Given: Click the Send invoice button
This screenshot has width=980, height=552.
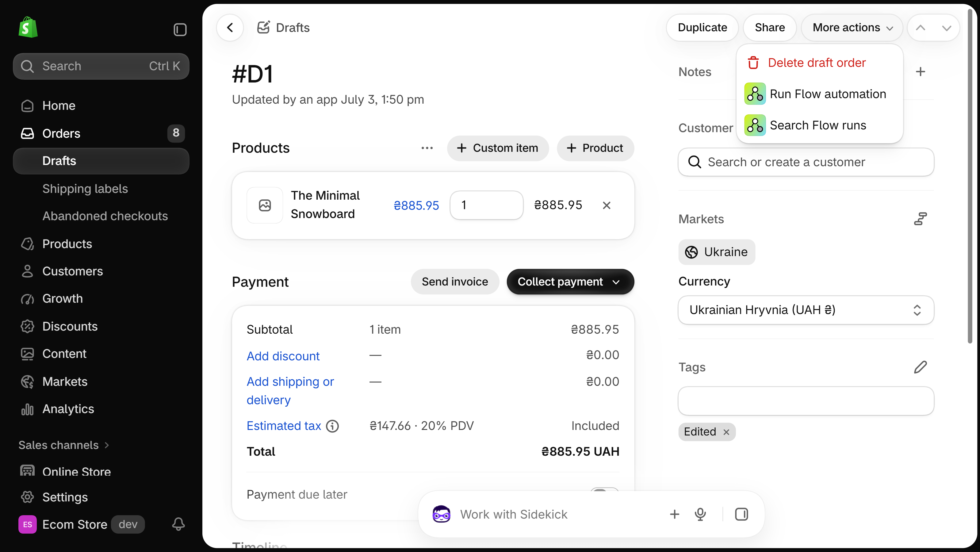Looking at the screenshot, I should pyautogui.click(x=455, y=282).
